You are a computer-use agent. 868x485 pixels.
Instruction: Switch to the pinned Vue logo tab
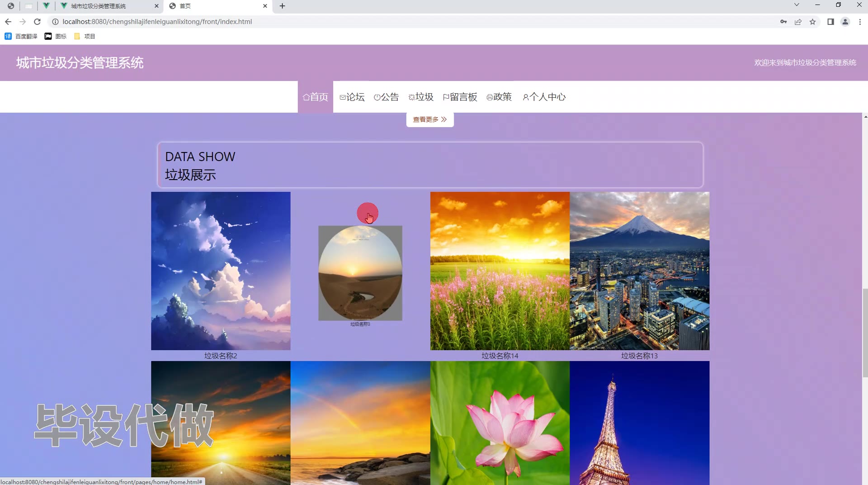46,6
